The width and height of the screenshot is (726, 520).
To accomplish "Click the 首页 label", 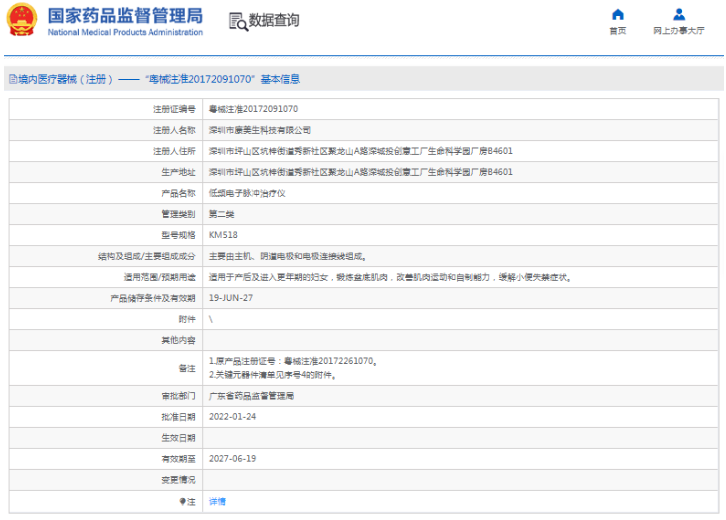I will 618,31.
